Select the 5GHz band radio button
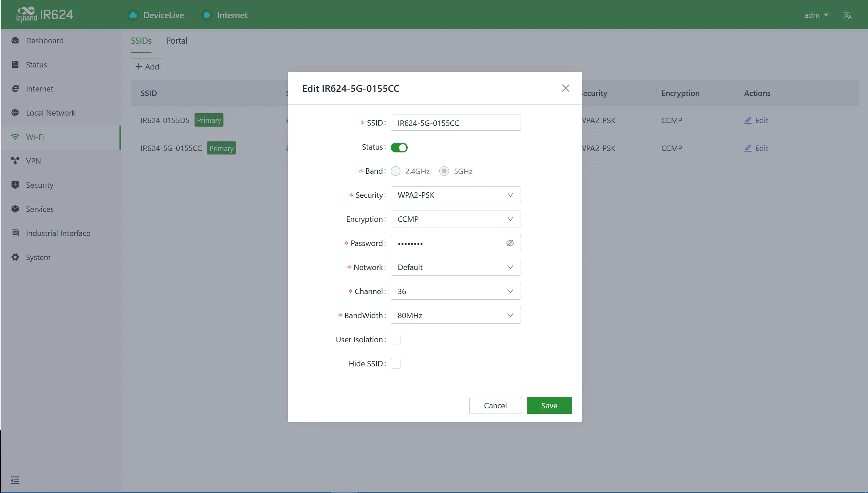Viewport: 868px width, 493px height. [444, 171]
